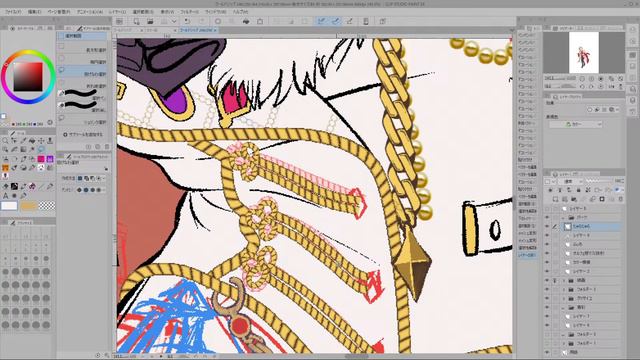Click the Fill bucket icon in command bar
The height and width of the screenshot is (360, 640).
tap(246, 21)
